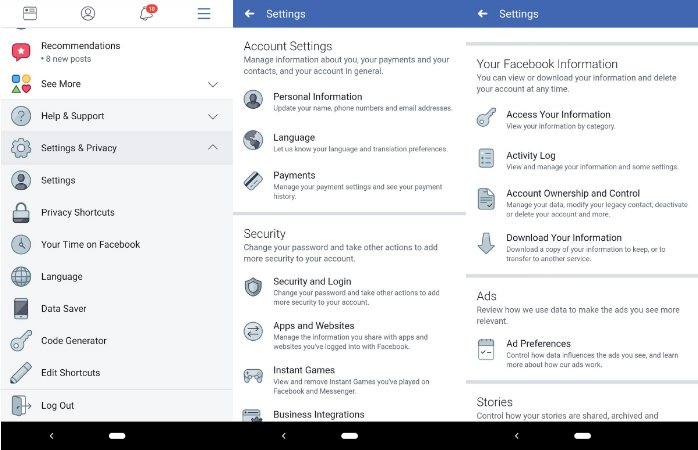Tap Android home pill on left screen

(117, 436)
